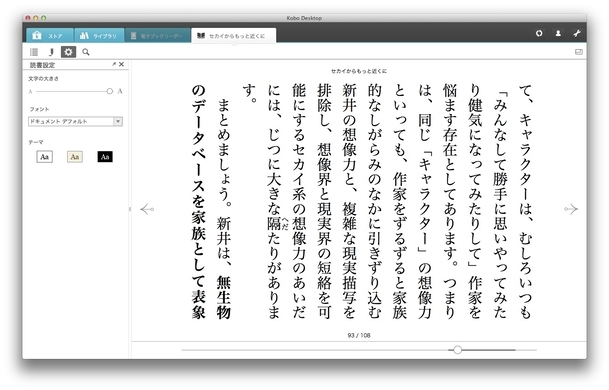Switch to the ライブラリ tab
This screenshot has height=390, width=609.
(99, 35)
